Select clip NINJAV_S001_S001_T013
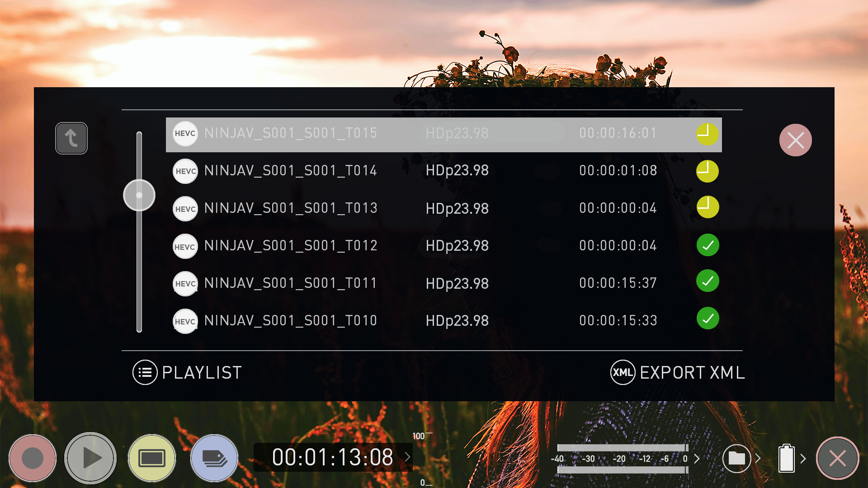 (290, 208)
